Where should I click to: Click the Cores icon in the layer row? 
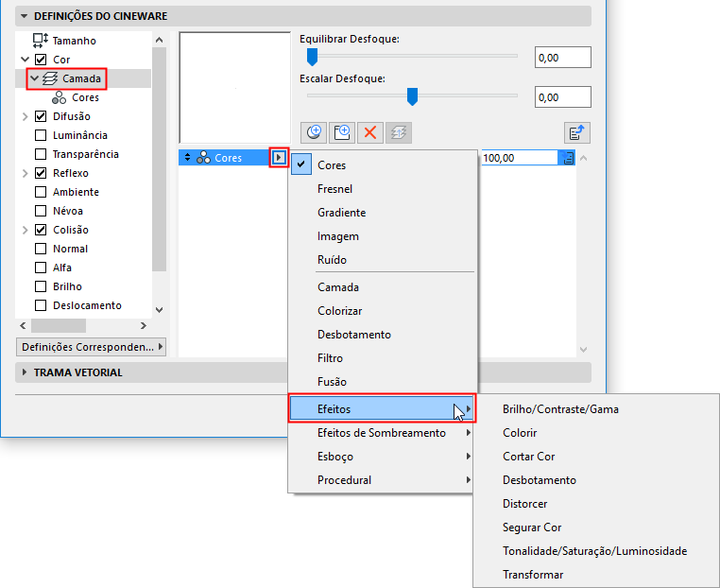coord(203,158)
